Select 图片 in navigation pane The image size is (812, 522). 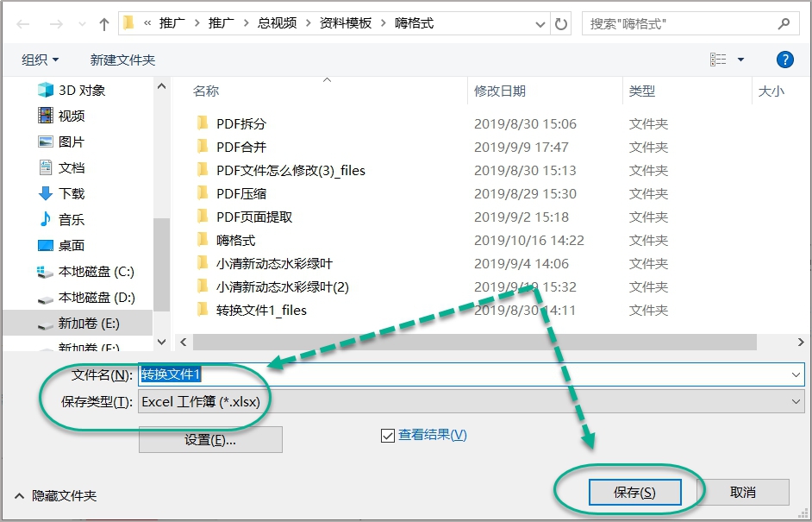tap(61, 142)
